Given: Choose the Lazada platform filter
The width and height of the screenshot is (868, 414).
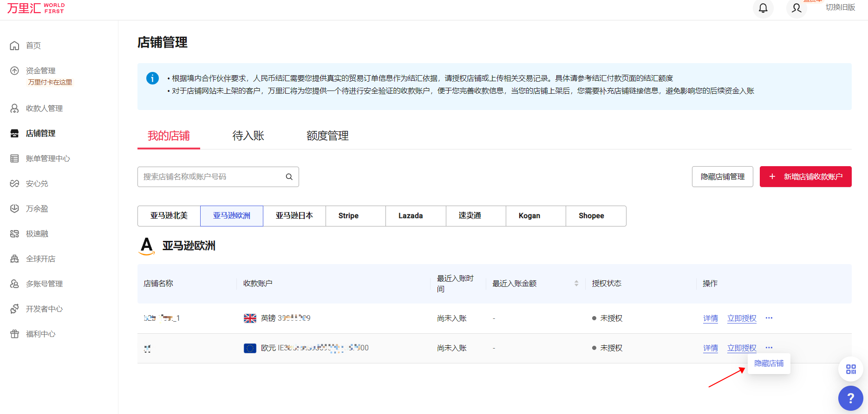Looking at the screenshot, I should (x=411, y=216).
